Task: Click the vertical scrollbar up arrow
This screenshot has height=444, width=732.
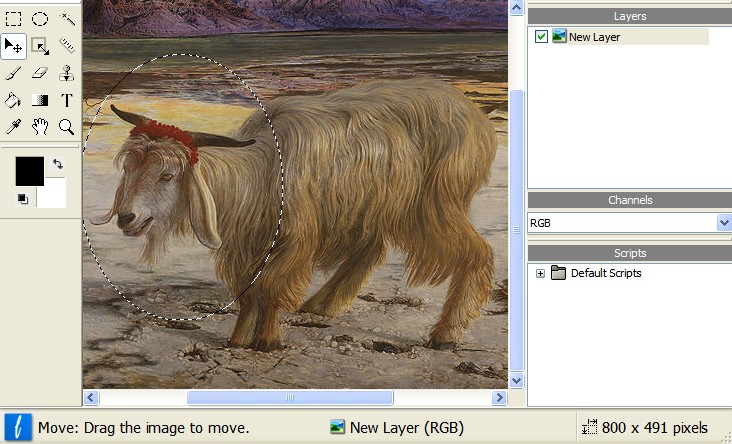Action: pos(516,7)
